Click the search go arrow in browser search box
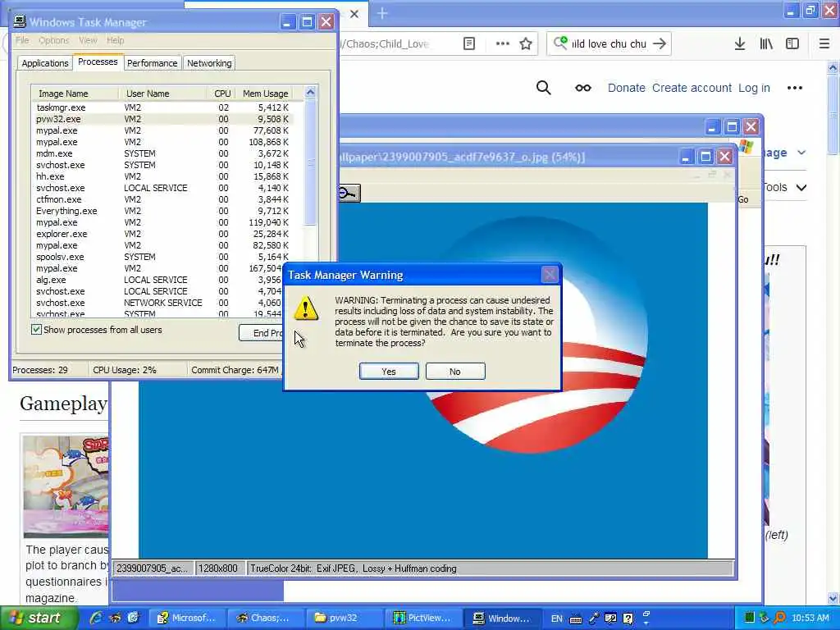Viewport: 840px width, 630px height. [x=660, y=44]
